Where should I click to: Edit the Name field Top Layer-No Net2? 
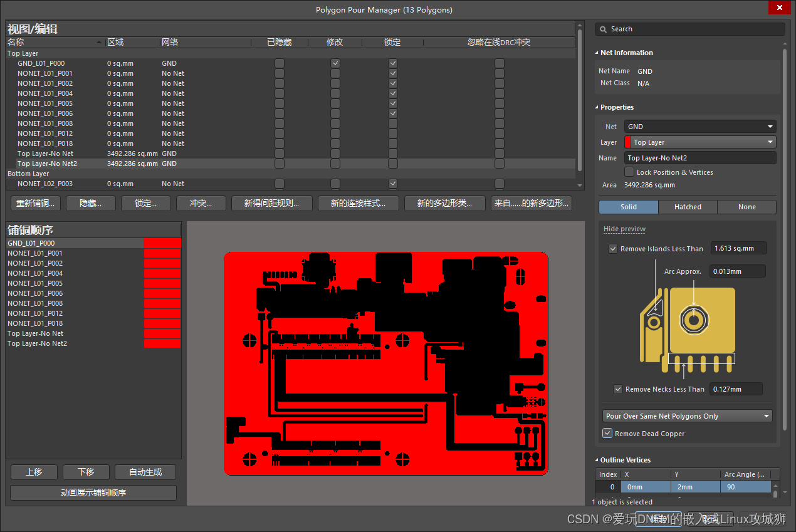pyautogui.click(x=699, y=158)
